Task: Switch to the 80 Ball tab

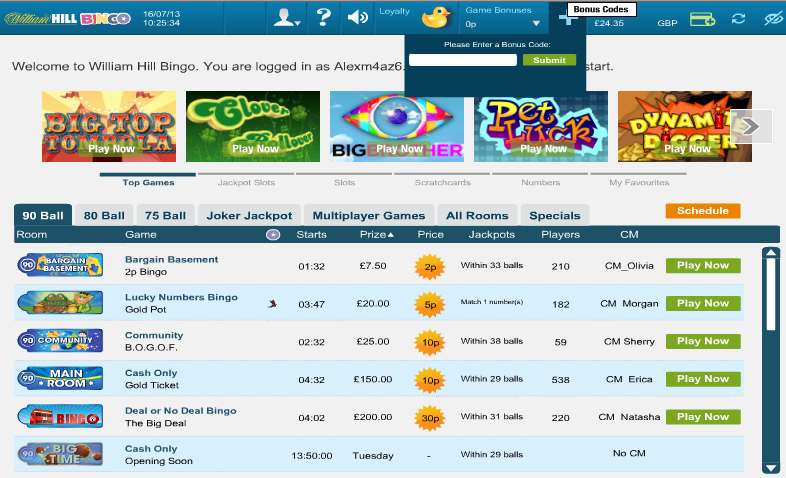Action: point(104,215)
